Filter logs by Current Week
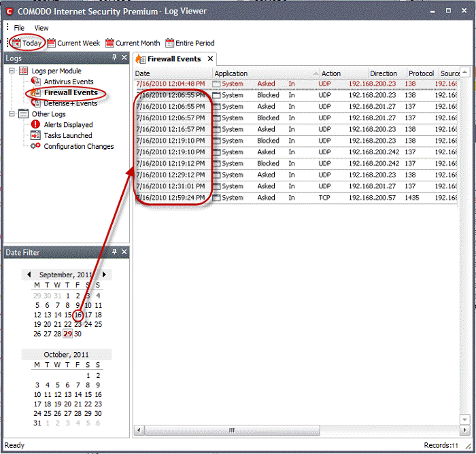476x454 pixels. coord(73,43)
